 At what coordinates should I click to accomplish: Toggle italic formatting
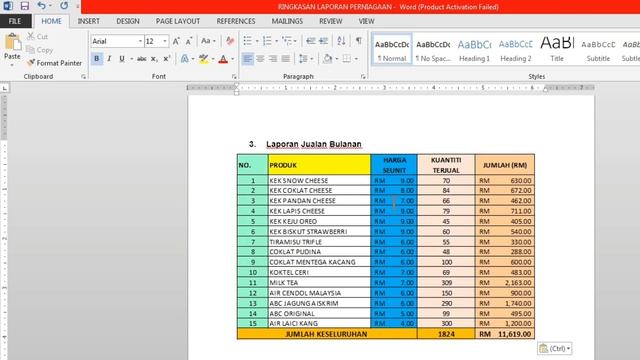pyautogui.click(x=109, y=59)
